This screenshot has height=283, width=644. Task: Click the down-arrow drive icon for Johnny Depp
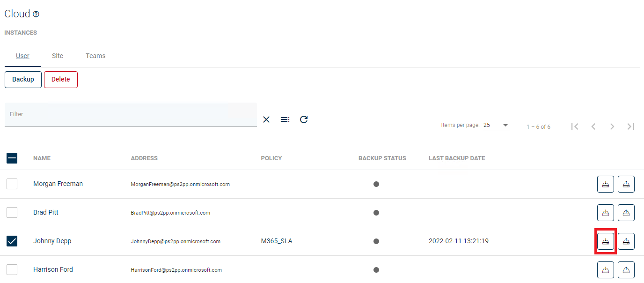point(605,241)
